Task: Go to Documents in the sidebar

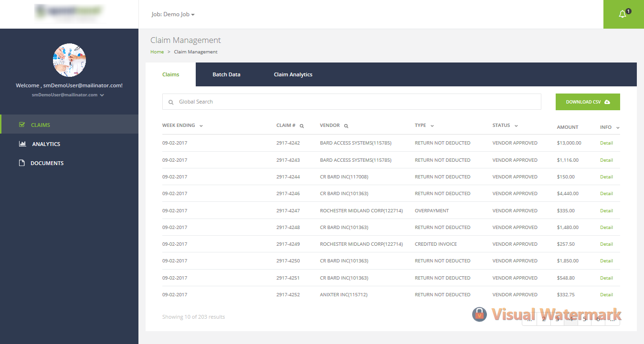Action: pos(69,163)
